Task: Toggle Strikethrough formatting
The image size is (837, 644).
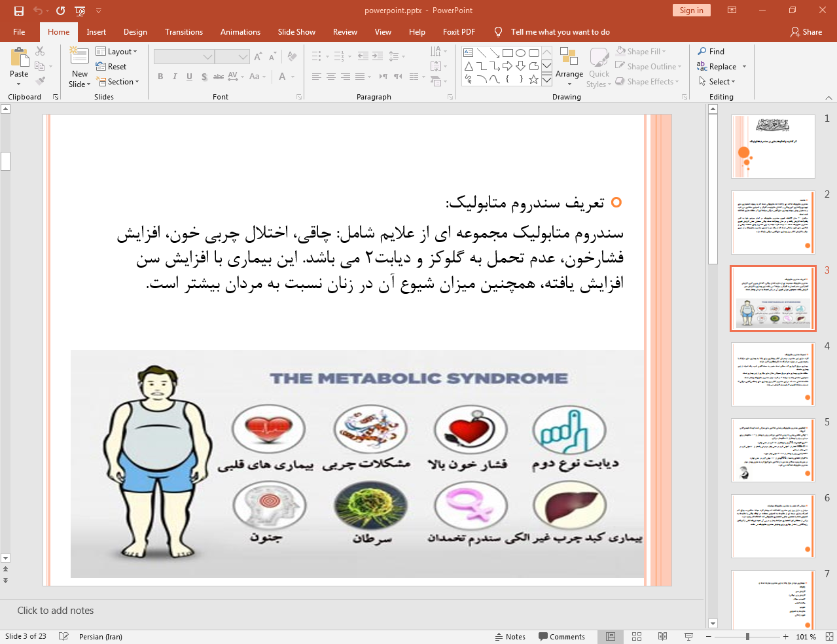Action: (x=219, y=77)
